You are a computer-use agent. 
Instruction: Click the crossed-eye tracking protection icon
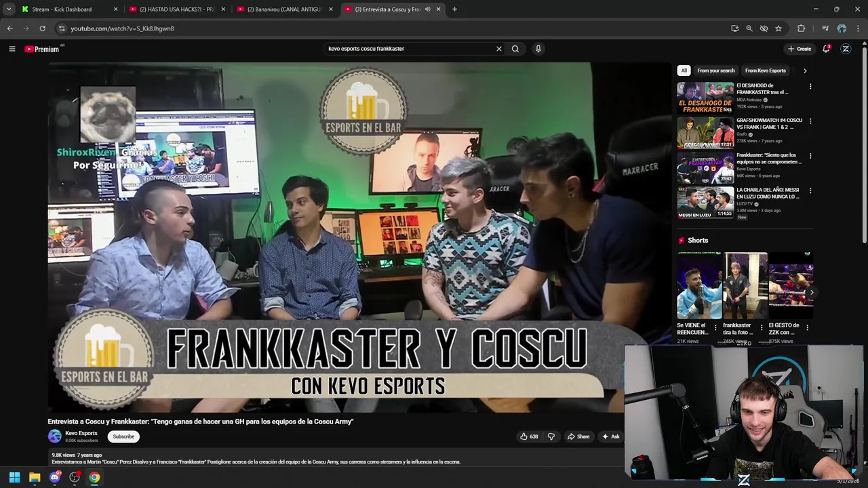click(764, 28)
